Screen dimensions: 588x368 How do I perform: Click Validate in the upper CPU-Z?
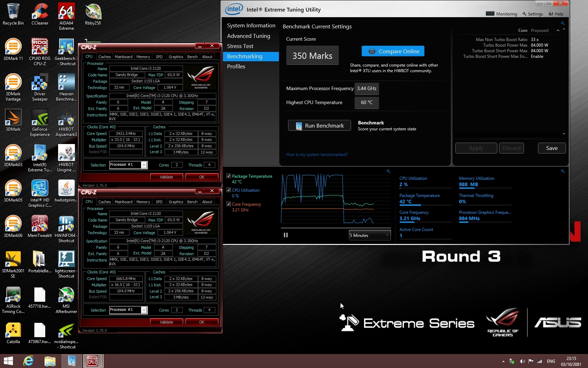point(166,177)
